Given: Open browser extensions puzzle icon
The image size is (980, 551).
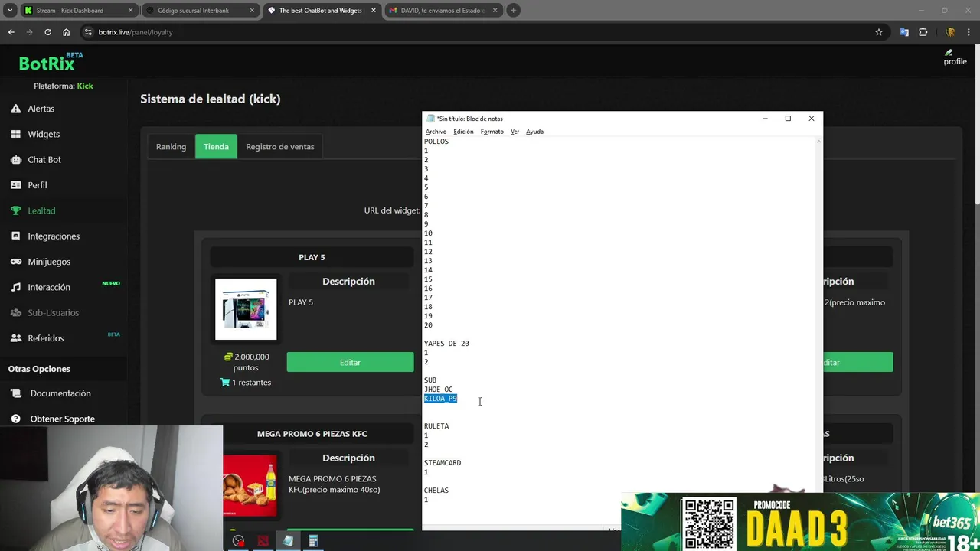Looking at the screenshot, I should [x=923, y=32].
